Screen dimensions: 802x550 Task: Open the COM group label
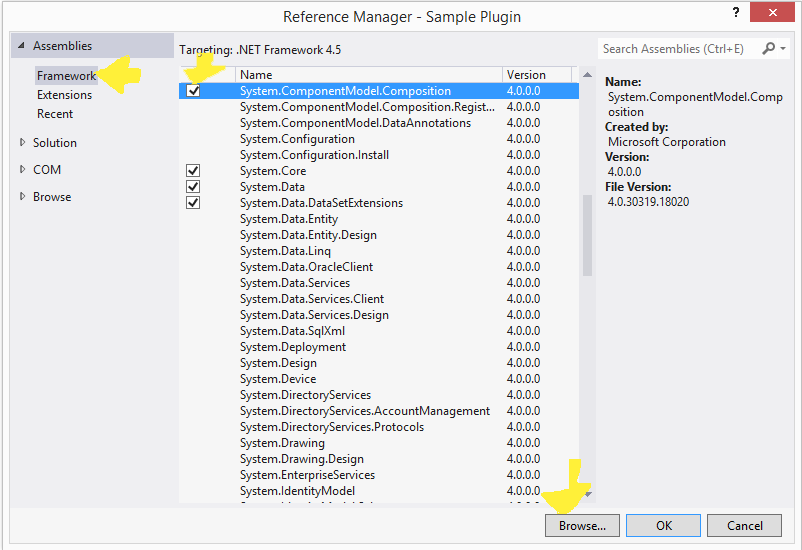point(47,169)
